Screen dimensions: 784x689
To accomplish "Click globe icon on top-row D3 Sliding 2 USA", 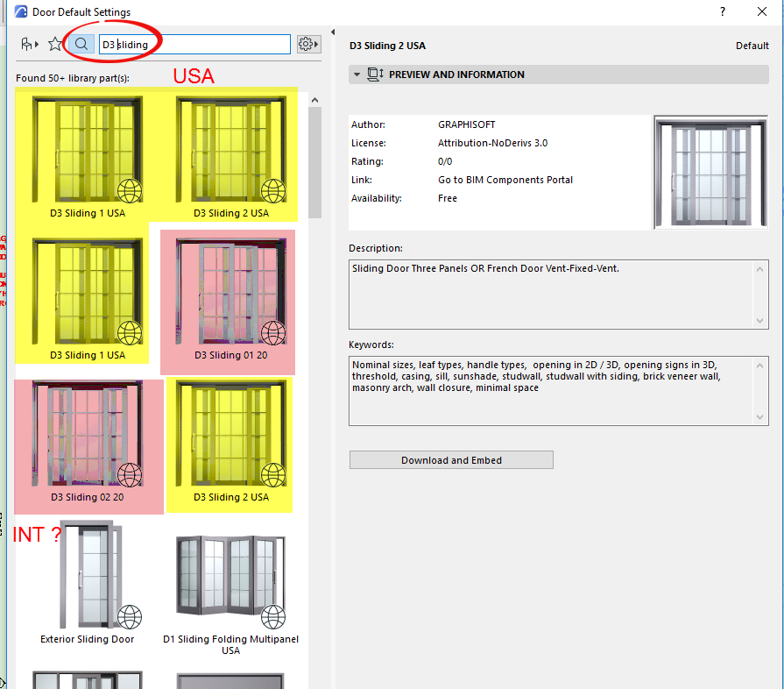I will 273,190.
